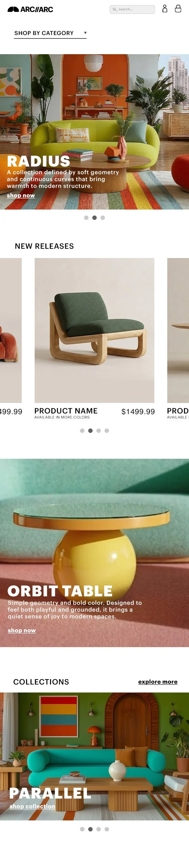Click the ARC//ARC logo

pos(30,9)
